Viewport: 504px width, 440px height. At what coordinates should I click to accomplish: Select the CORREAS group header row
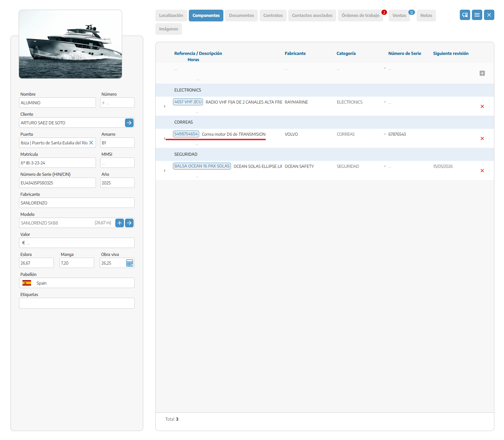[325, 122]
